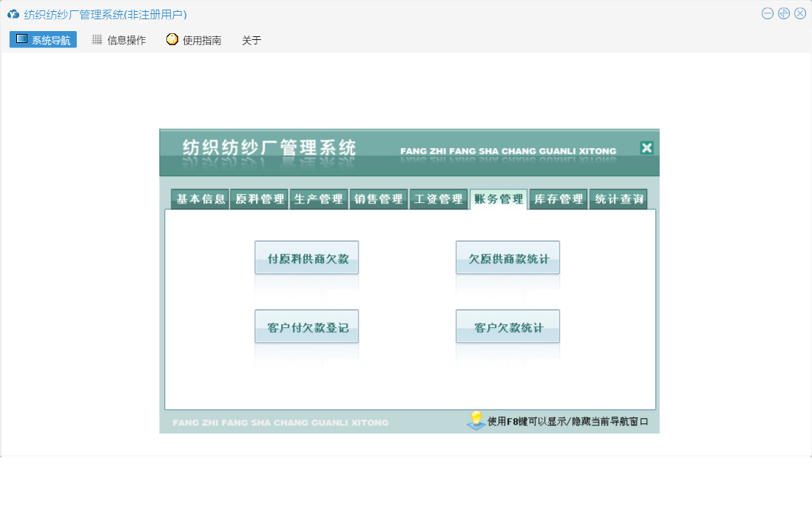This screenshot has width=812, height=532.
Task: Click the 关于 menu item
Action: coord(251,40)
